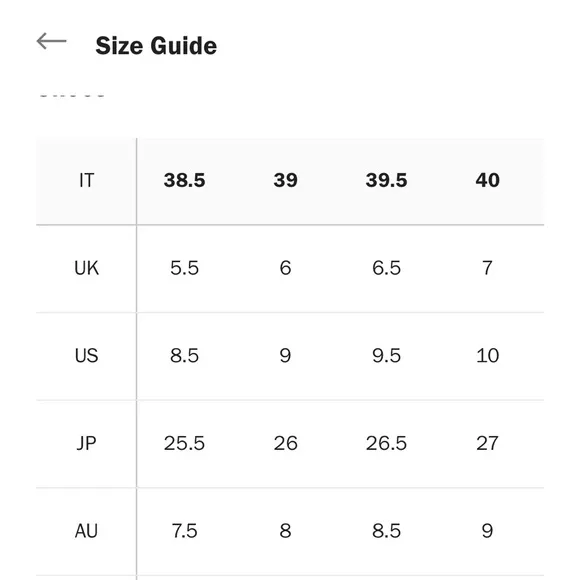Image resolution: width=580 pixels, height=580 pixels.
Task: Select IT size 39.5 column header
Action: point(387,181)
